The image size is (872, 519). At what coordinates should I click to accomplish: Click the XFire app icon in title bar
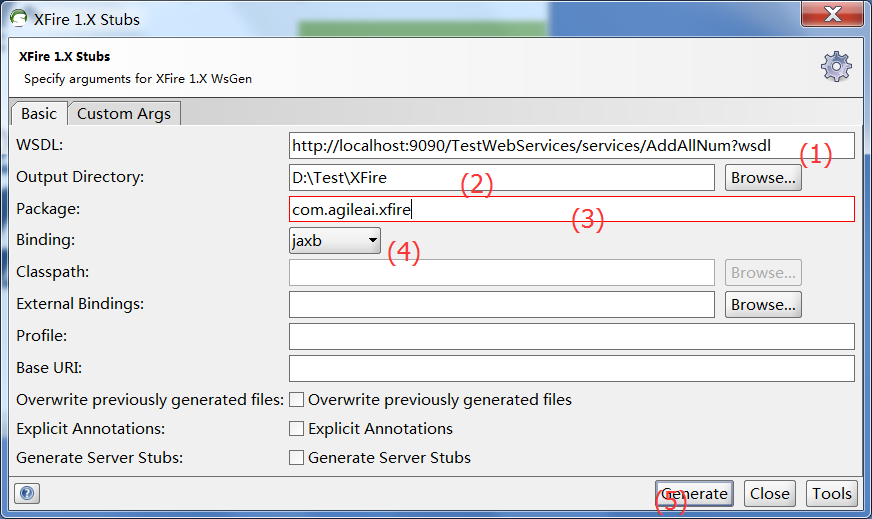tap(18, 18)
